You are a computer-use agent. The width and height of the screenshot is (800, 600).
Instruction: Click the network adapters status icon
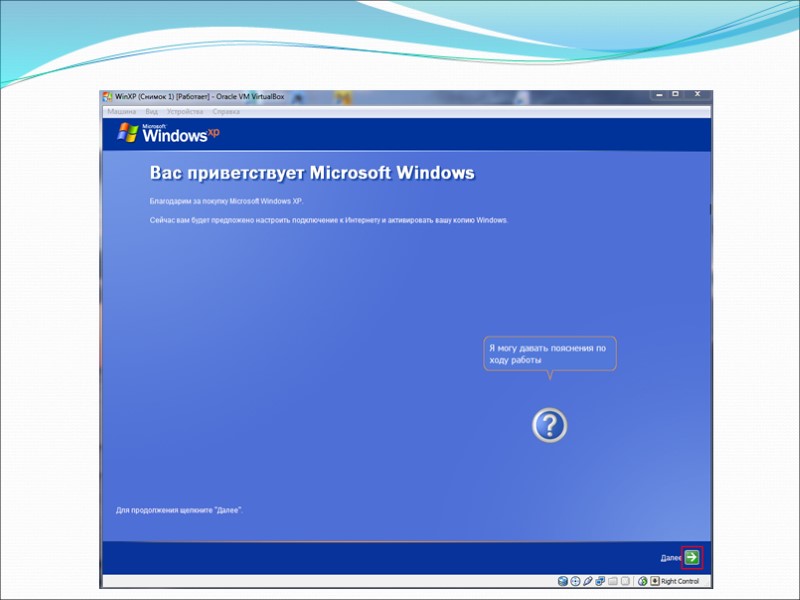coord(600,581)
